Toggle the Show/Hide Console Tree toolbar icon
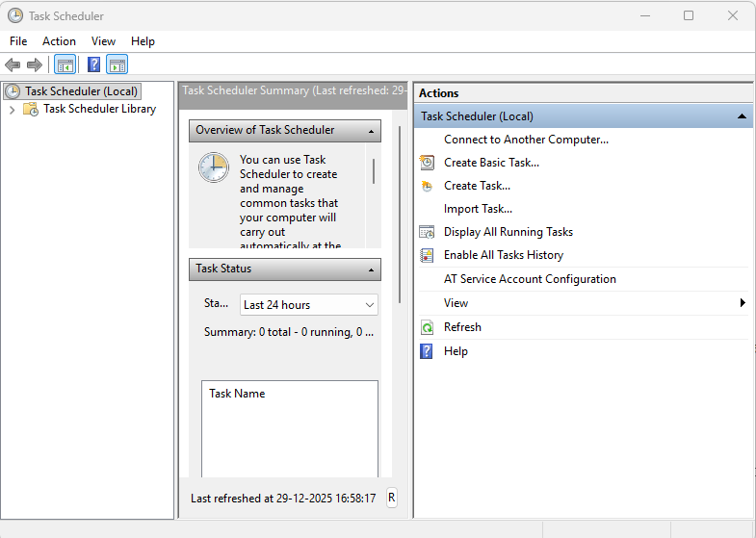This screenshot has height=538, width=756. pyautogui.click(x=65, y=64)
